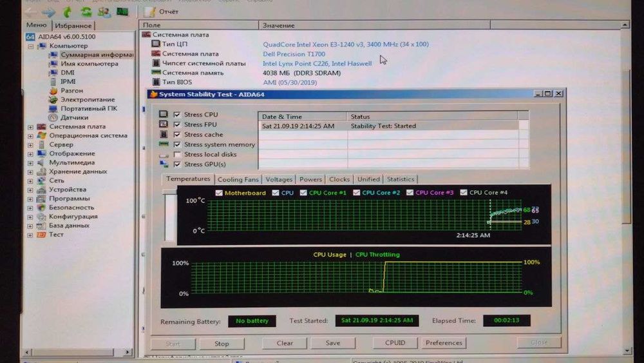This screenshot has width=644, height=363.
Task: Switch to the Меню tab
Action: pos(37,25)
